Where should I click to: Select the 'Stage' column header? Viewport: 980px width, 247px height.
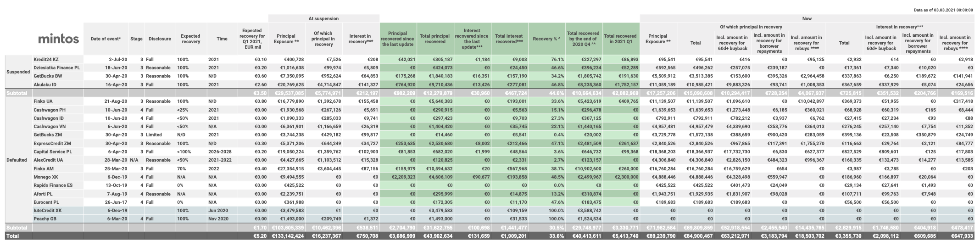pos(136,39)
